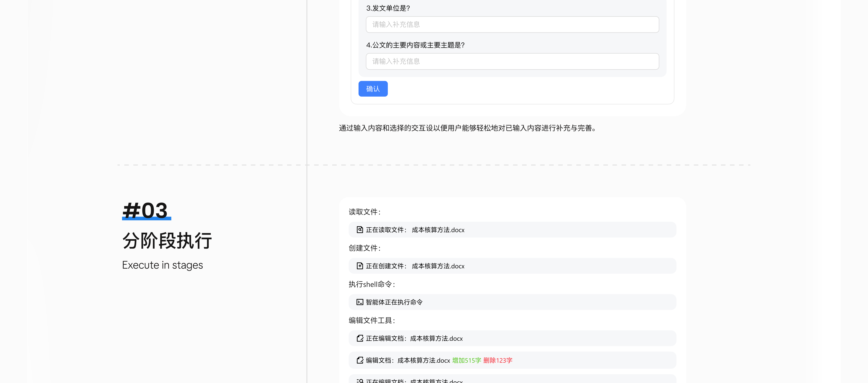Select the 智能体正在执行命令 row
The height and width of the screenshot is (383, 868).
coord(512,302)
